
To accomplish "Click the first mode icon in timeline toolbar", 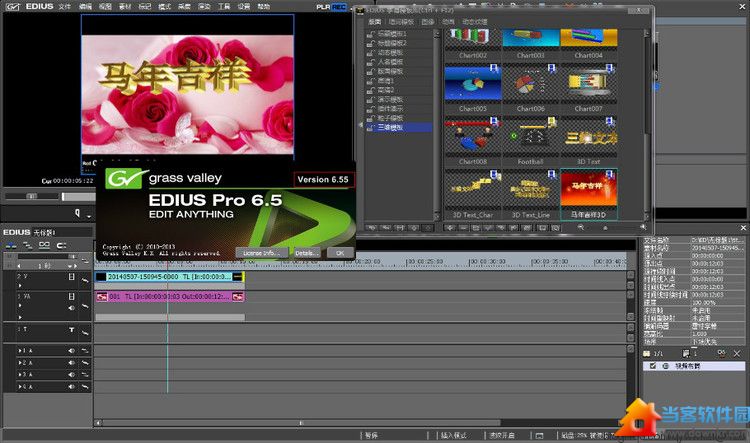I will (11, 245).
